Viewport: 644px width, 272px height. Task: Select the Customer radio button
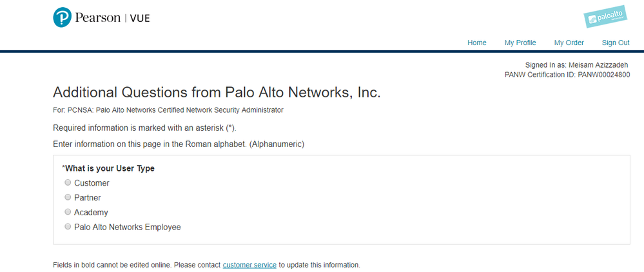[x=68, y=183]
